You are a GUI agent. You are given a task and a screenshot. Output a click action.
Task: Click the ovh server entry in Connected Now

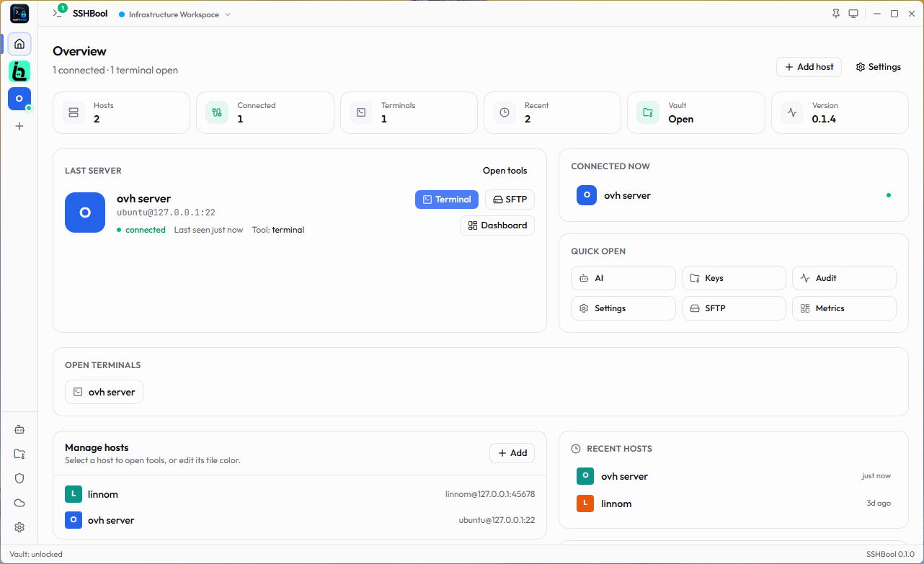tap(734, 195)
